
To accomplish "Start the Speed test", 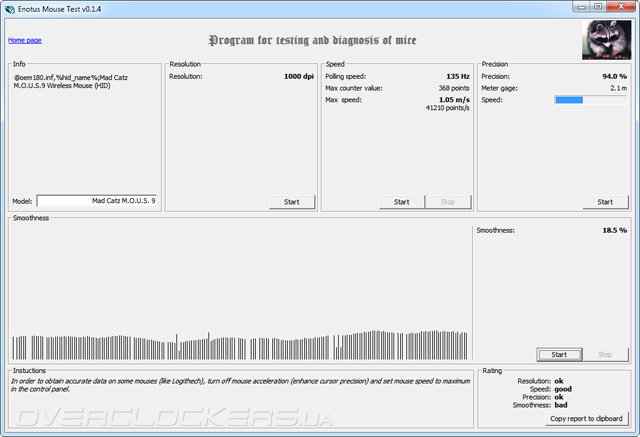I will point(402,202).
